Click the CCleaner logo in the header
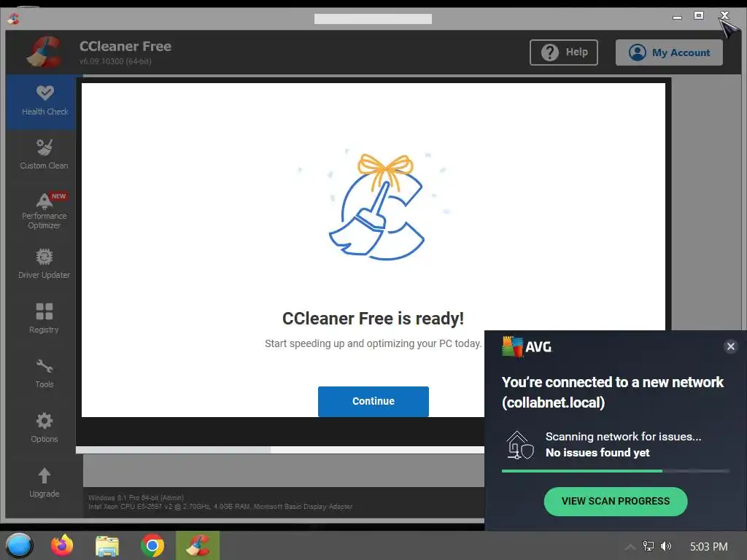The image size is (747, 560). pyautogui.click(x=44, y=52)
